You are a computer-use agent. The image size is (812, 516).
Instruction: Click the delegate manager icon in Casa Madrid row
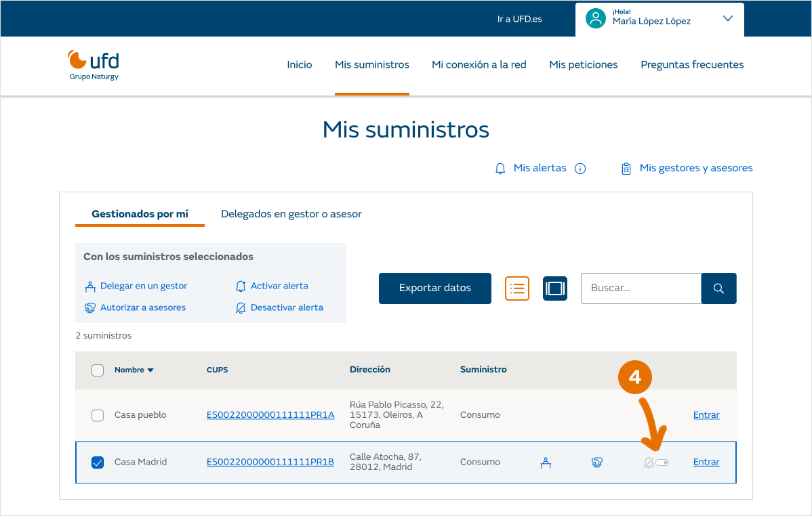545,463
